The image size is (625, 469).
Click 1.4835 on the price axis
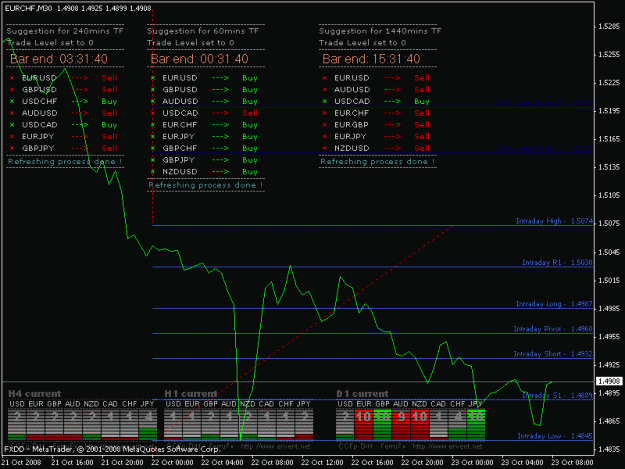tap(609, 449)
